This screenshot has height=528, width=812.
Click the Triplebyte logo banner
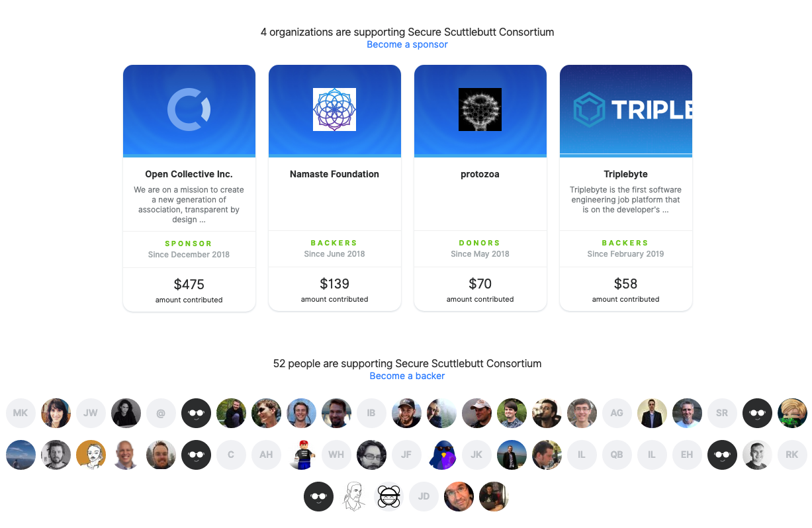(626, 110)
